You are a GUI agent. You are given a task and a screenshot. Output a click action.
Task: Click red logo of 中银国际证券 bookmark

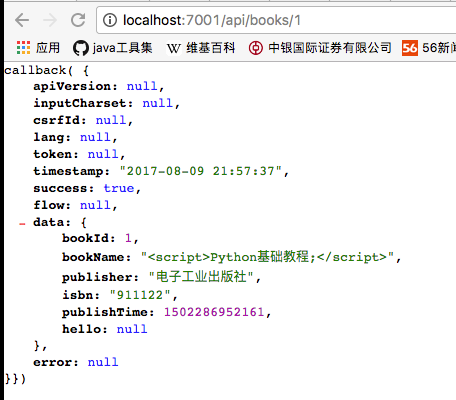click(256, 48)
